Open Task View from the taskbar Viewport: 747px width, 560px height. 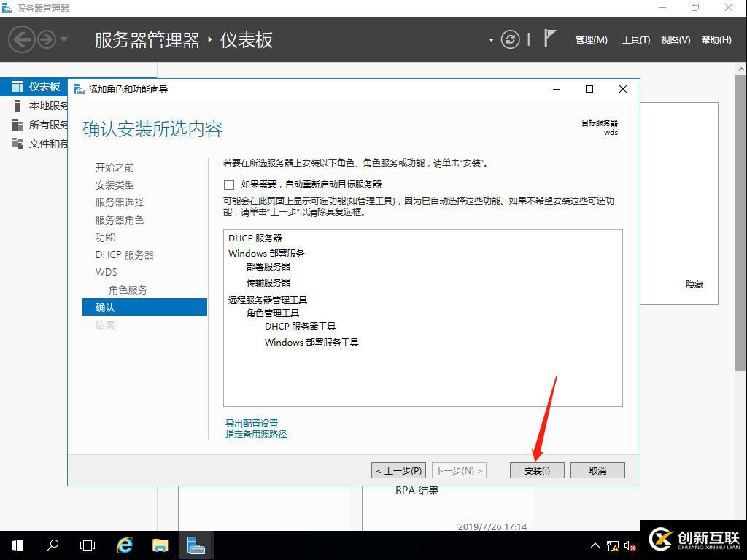pos(87,545)
